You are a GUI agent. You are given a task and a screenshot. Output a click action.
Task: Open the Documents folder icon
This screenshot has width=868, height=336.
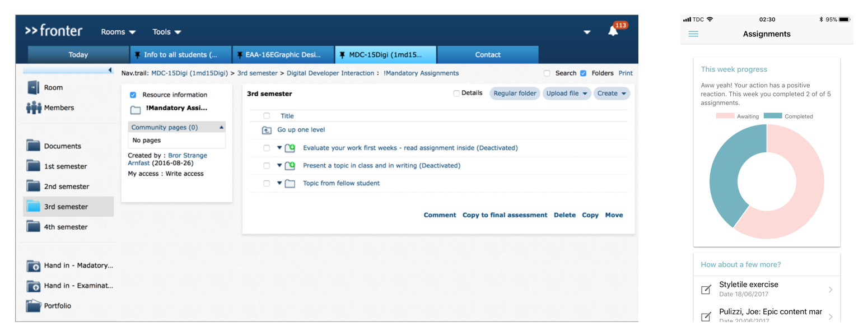point(34,146)
